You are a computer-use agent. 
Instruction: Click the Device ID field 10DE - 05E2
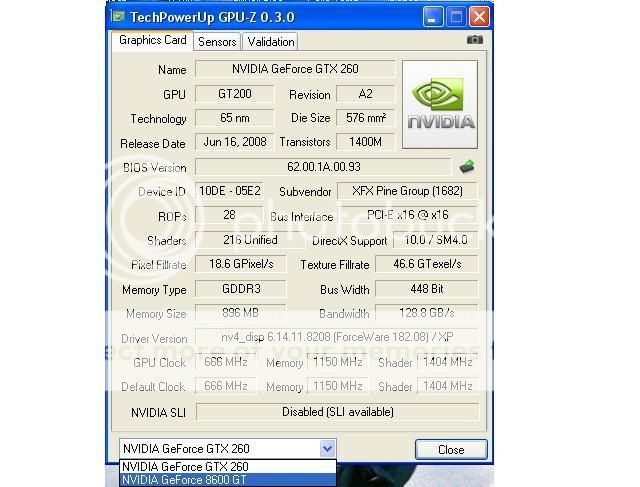pyautogui.click(x=229, y=191)
